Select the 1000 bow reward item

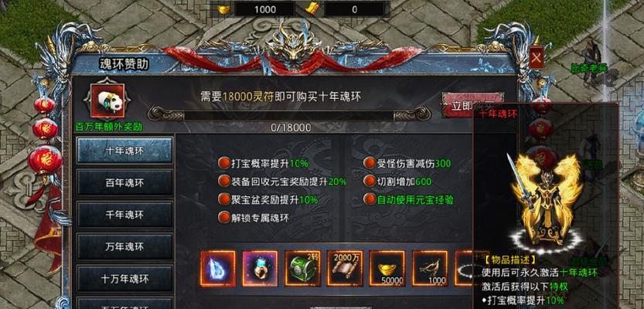tap(430, 268)
